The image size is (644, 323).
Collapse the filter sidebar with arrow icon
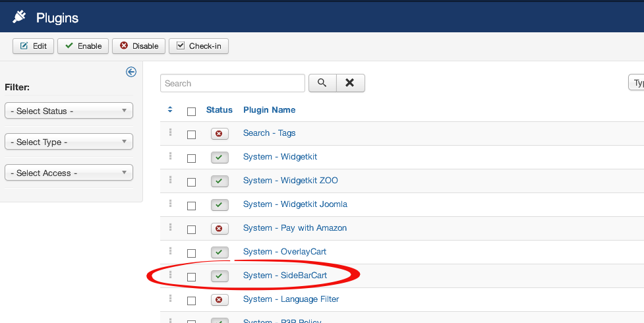click(x=131, y=72)
